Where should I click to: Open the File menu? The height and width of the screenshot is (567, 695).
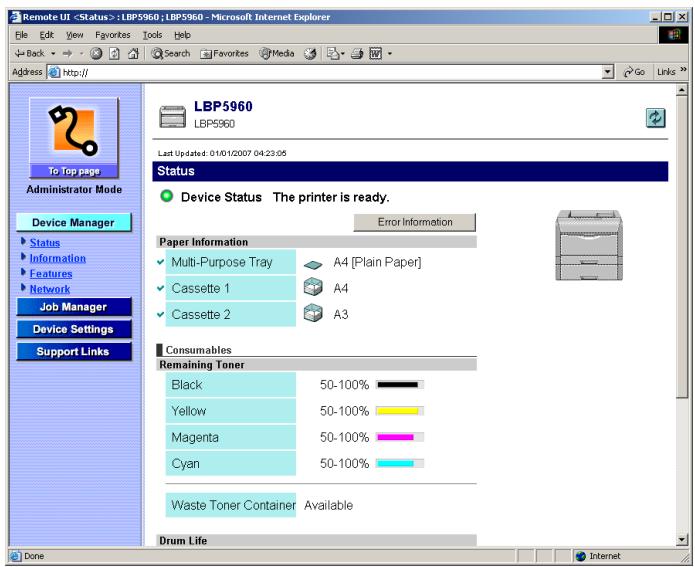coord(21,35)
